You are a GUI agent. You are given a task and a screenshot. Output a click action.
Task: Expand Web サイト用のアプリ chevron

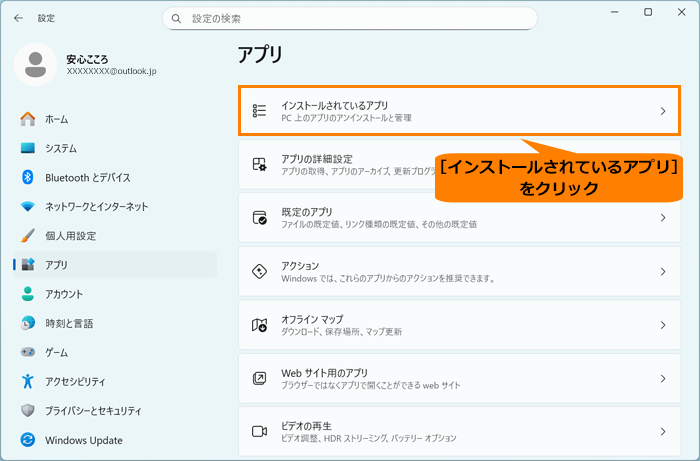pyautogui.click(x=663, y=378)
